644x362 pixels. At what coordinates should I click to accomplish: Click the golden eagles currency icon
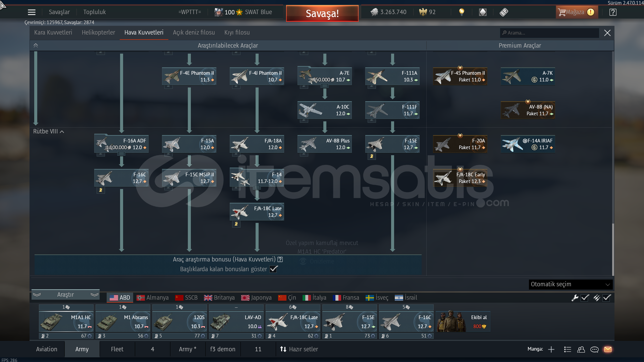click(423, 12)
